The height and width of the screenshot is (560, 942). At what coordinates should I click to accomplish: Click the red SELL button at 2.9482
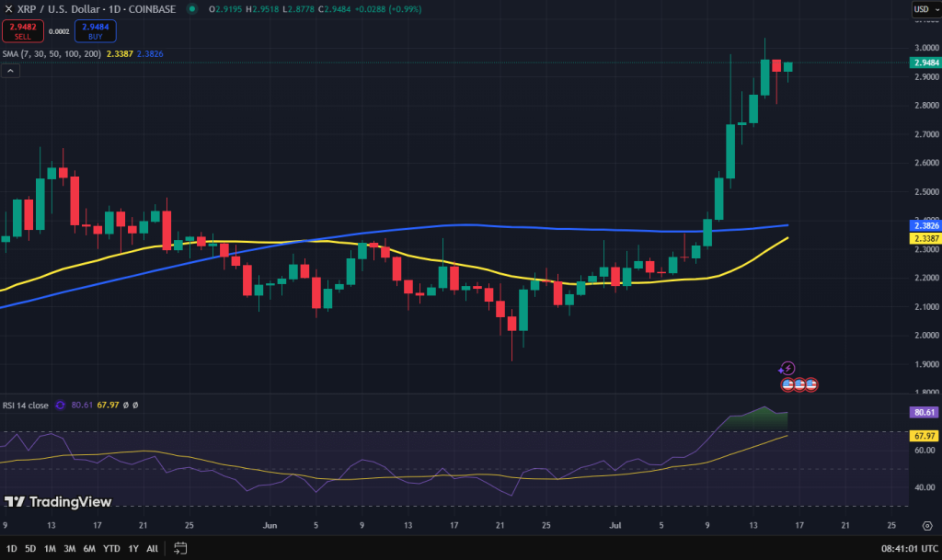[x=23, y=31]
